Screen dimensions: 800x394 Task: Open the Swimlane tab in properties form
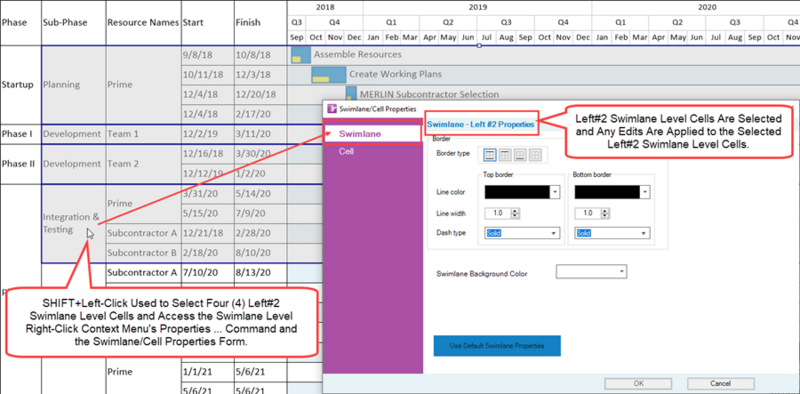click(373, 134)
